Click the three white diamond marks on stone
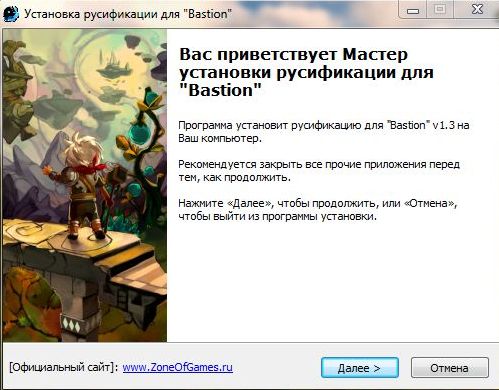 pyautogui.click(x=72, y=324)
